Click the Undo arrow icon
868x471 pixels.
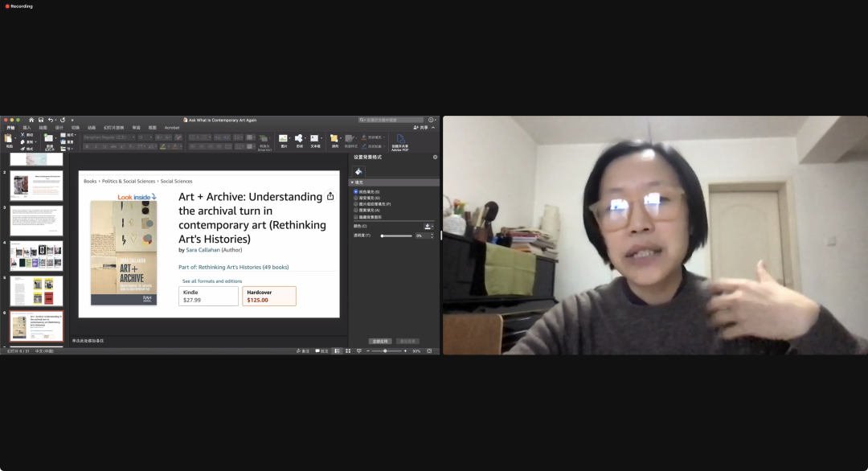coord(51,120)
